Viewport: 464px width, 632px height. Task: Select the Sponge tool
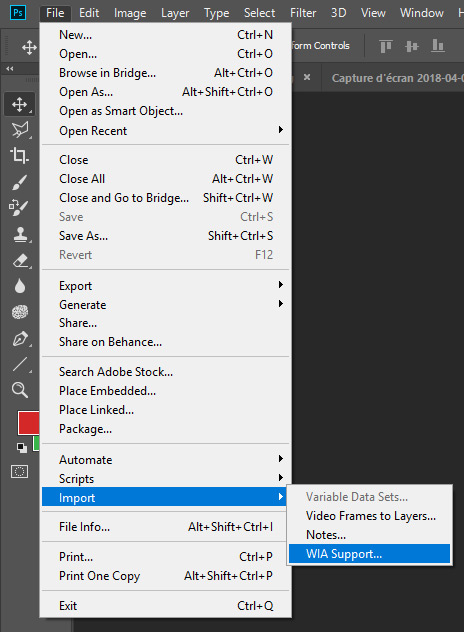20,312
